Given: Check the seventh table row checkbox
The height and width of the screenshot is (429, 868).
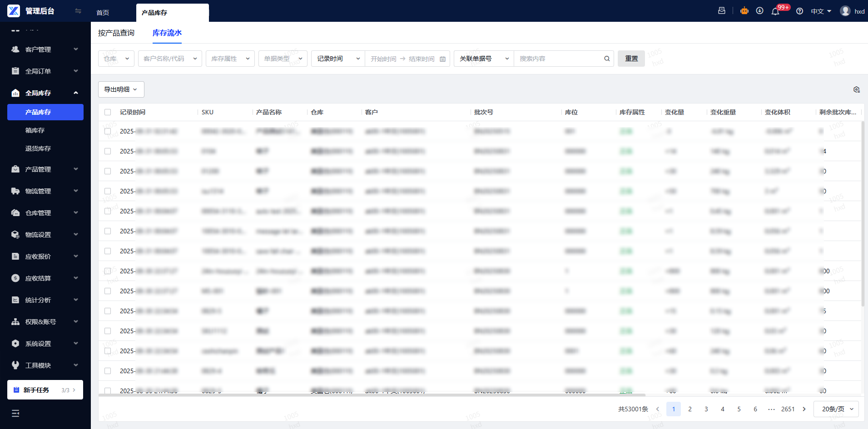Looking at the screenshot, I should (108, 251).
